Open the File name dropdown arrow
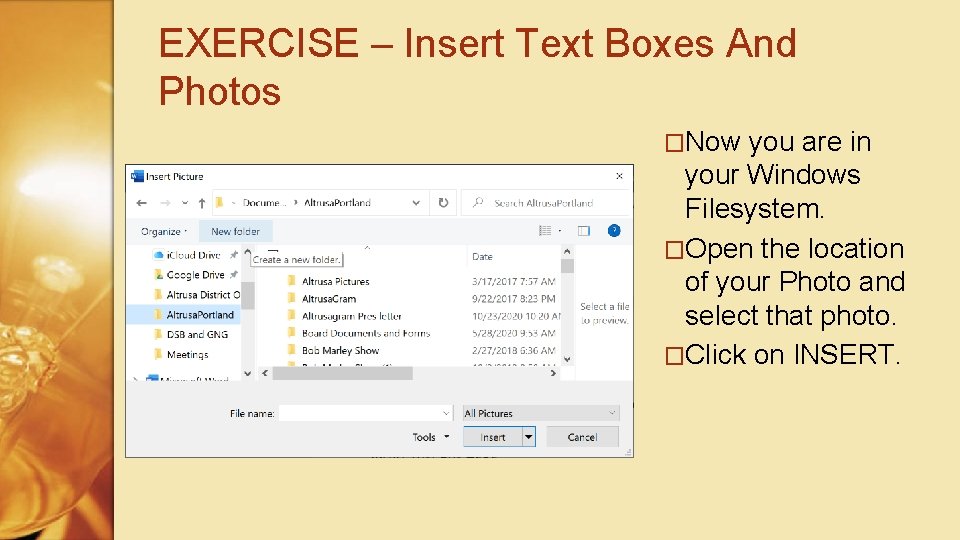Image resolution: width=960 pixels, height=540 pixels. pyautogui.click(x=446, y=413)
